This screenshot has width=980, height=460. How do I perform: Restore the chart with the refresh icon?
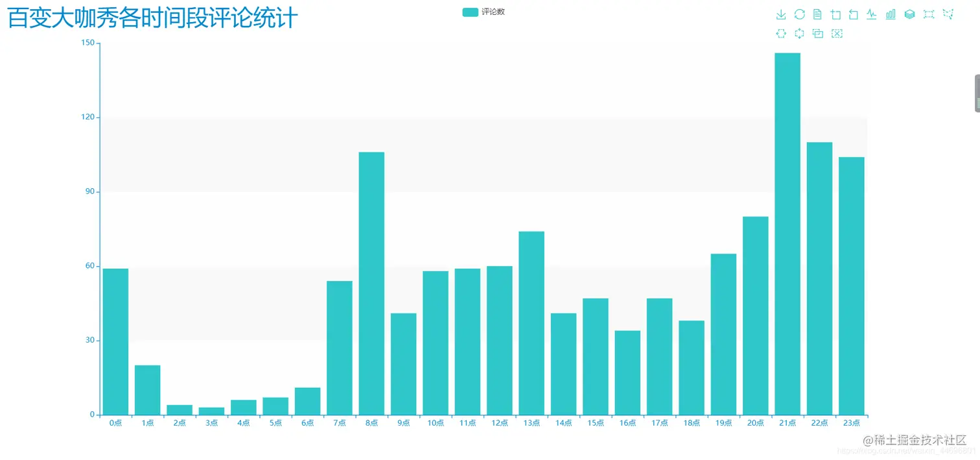point(800,14)
